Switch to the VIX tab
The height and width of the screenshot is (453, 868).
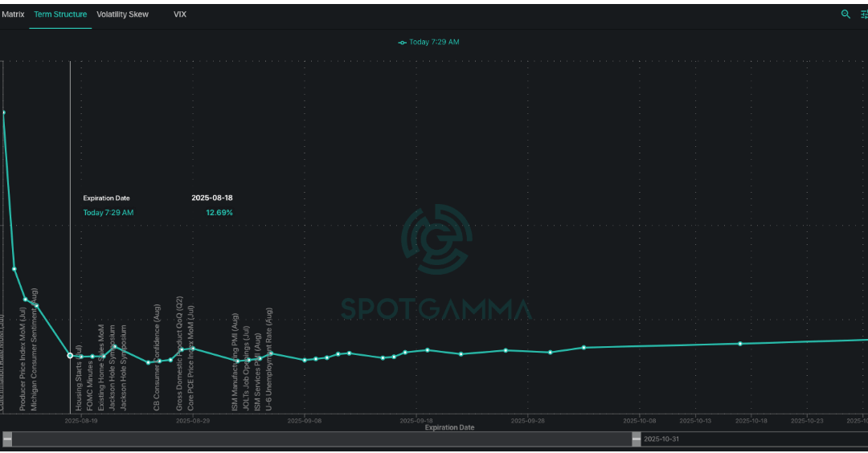(180, 14)
